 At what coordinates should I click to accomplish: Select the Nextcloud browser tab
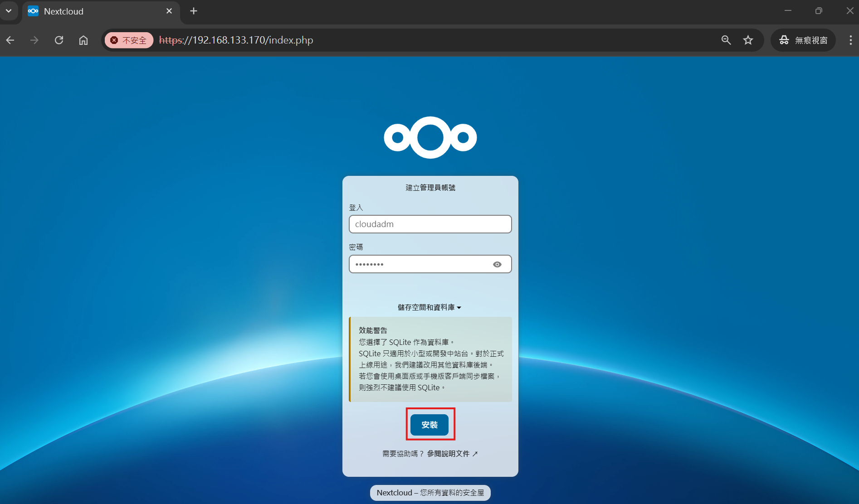91,11
